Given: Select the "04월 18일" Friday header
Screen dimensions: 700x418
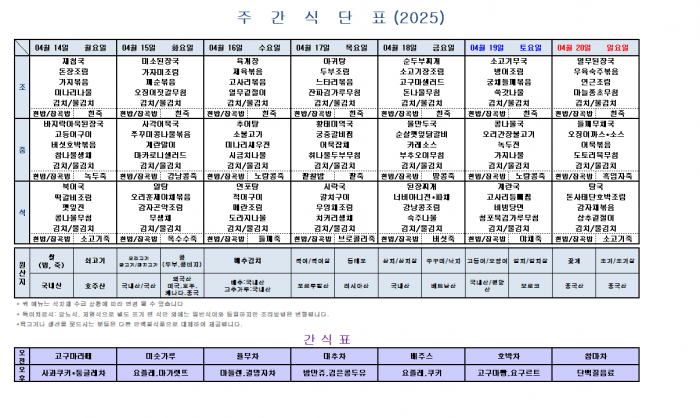Looking at the screenshot, I should coord(421,47).
